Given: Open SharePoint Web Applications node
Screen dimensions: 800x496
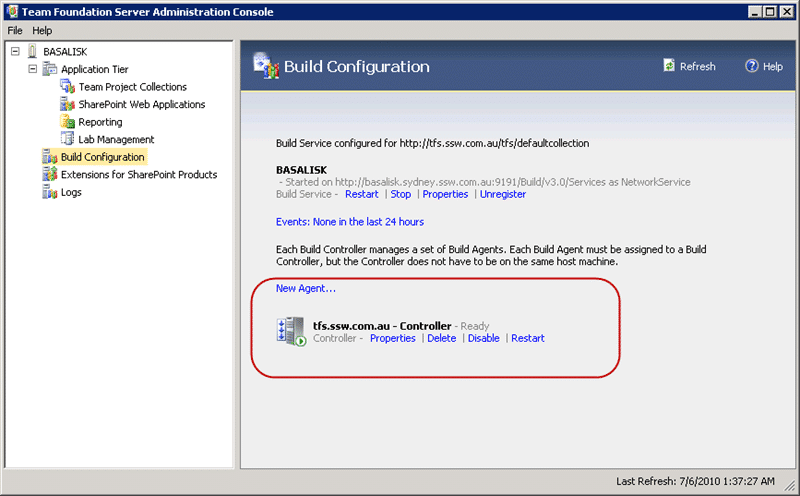Looking at the screenshot, I should coord(141,104).
